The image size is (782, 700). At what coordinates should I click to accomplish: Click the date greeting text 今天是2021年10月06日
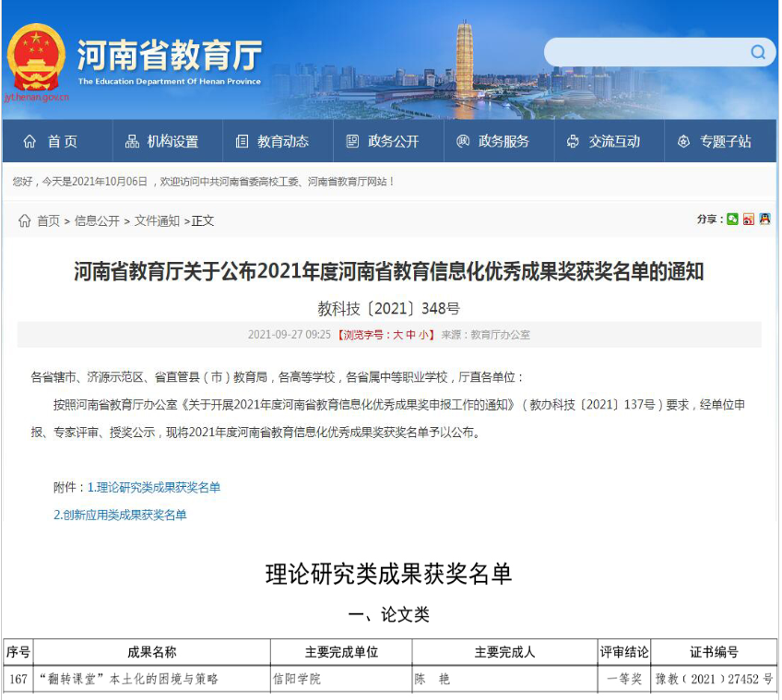coord(95,182)
